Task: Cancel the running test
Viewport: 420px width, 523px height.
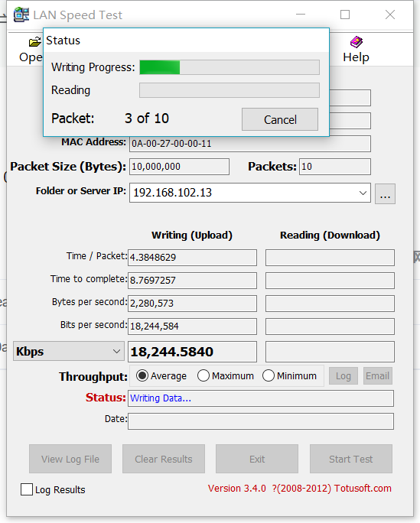Action: pos(280,119)
